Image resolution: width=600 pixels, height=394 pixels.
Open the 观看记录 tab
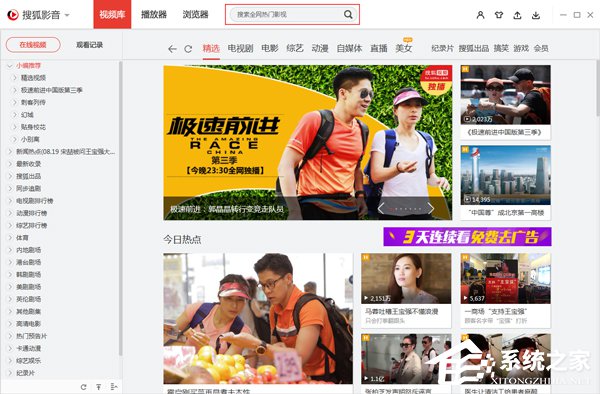pyautogui.click(x=90, y=45)
